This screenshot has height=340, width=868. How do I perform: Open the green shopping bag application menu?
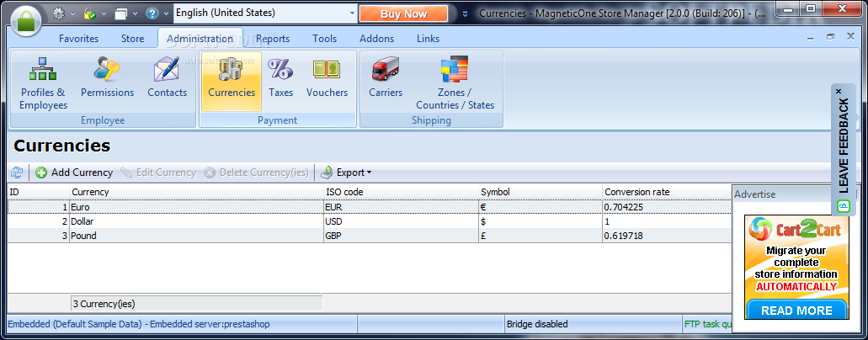coord(26,23)
